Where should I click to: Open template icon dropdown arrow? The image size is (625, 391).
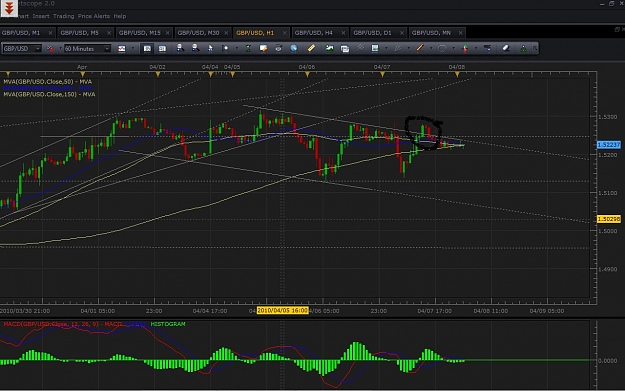[x=386, y=48]
